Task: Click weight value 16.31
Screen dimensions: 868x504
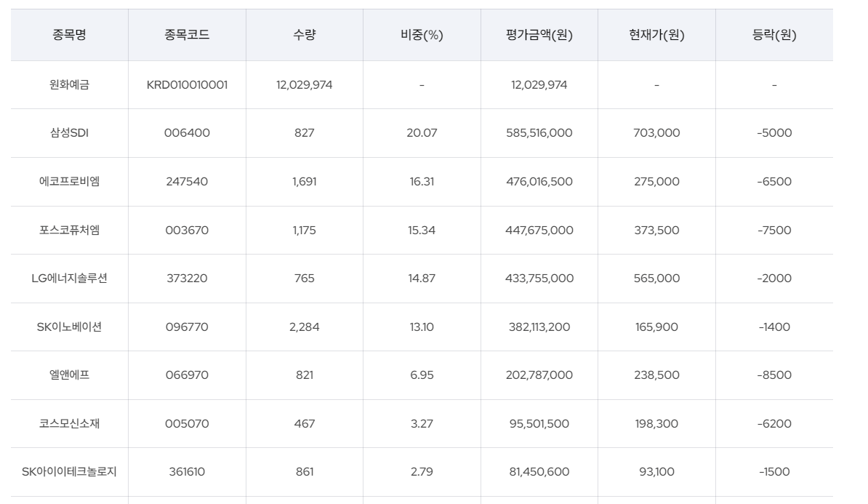Action: [422, 182]
